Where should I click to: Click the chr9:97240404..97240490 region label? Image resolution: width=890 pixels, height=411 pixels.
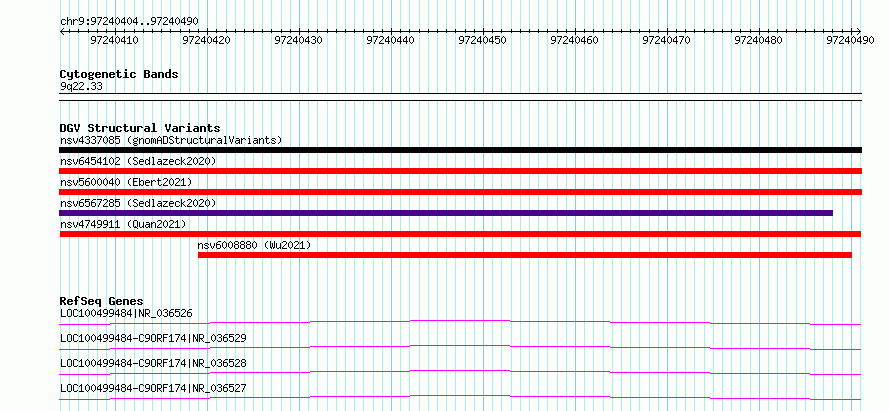129,21
